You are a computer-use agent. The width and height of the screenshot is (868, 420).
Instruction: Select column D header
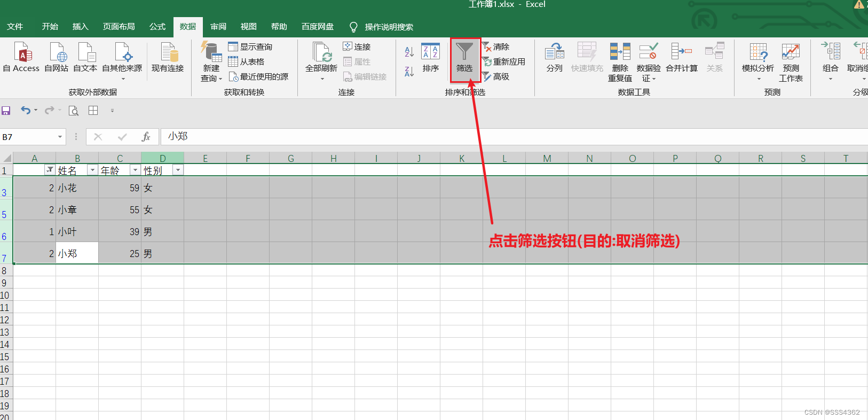tap(163, 158)
